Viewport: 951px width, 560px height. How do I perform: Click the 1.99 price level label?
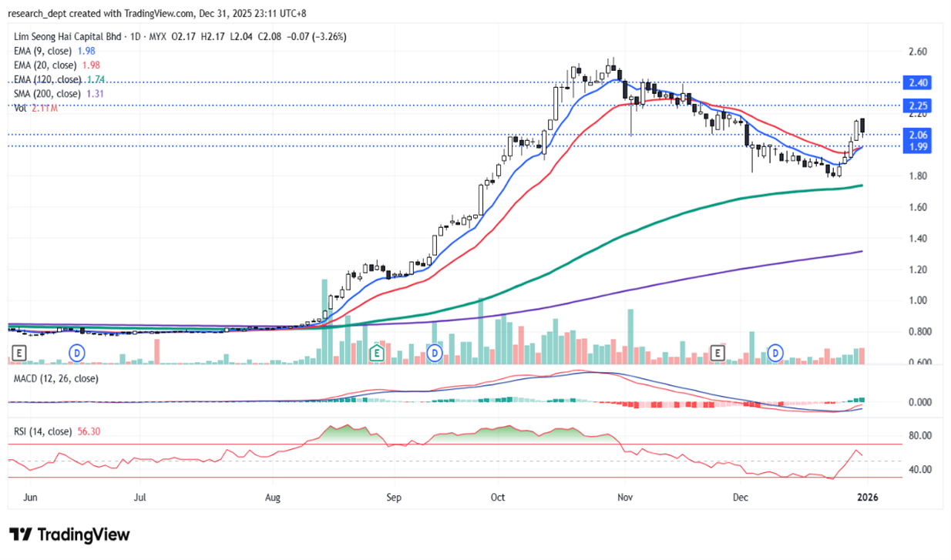[x=920, y=146]
